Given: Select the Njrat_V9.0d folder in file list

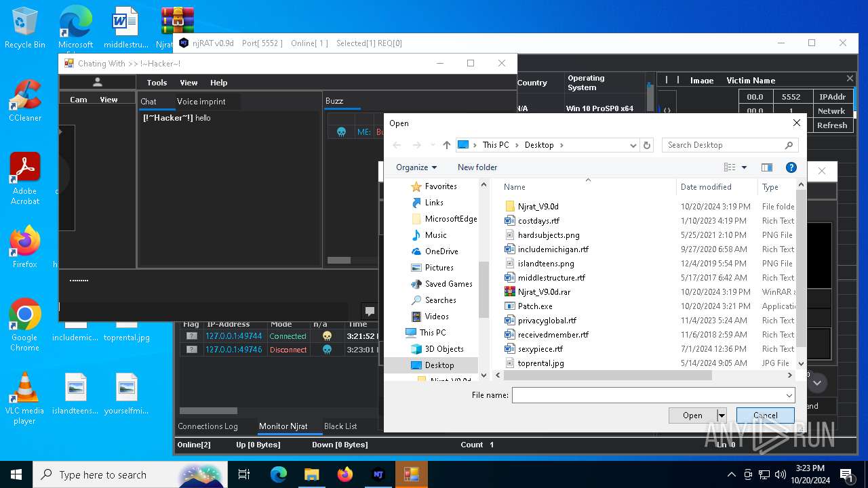Looking at the screenshot, I should point(538,207).
